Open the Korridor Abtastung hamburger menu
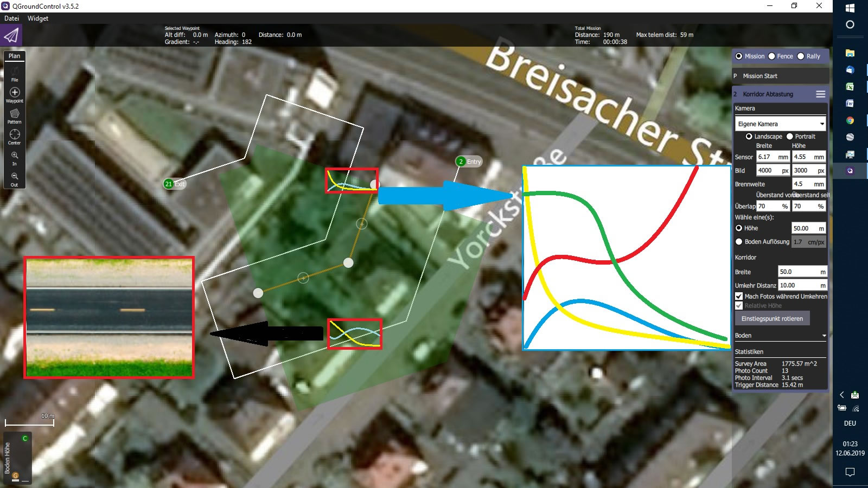The width and height of the screenshot is (868, 488). coord(820,94)
